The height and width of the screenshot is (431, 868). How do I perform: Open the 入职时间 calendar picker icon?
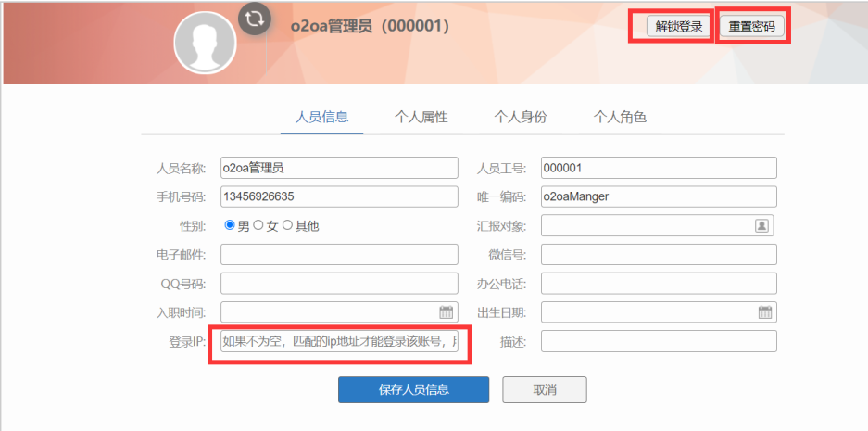click(446, 312)
